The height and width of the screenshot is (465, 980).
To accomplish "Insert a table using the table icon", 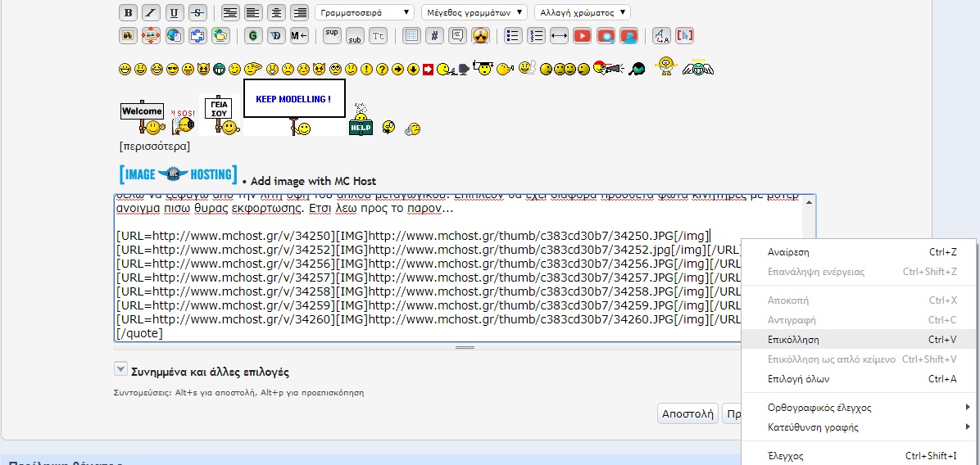I will coord(411,35).
